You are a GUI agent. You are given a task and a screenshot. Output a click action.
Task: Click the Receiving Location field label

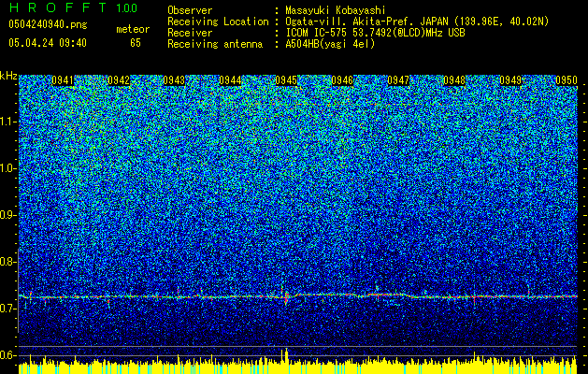(x=218, y=22)
